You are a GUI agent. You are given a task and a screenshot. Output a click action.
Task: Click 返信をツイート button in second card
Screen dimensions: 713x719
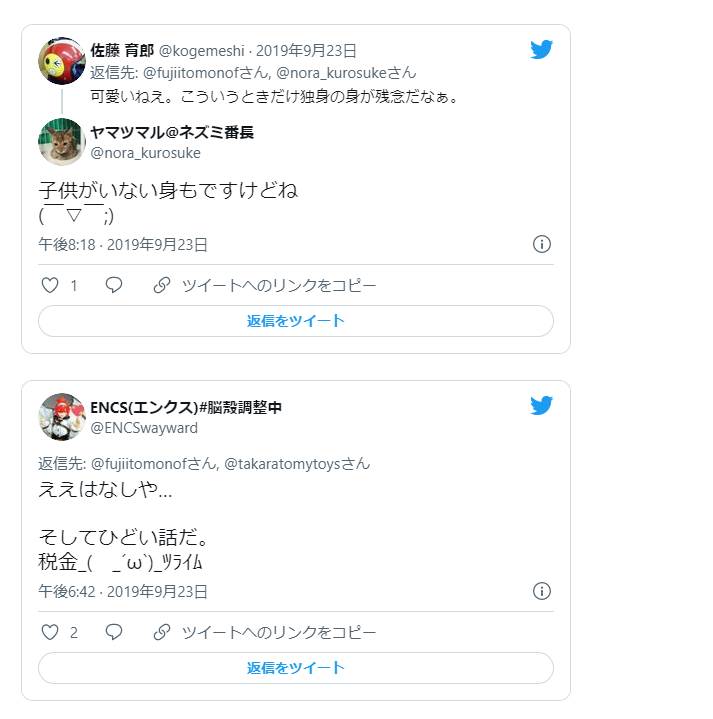pyautogui.click(x=296, y=668)
